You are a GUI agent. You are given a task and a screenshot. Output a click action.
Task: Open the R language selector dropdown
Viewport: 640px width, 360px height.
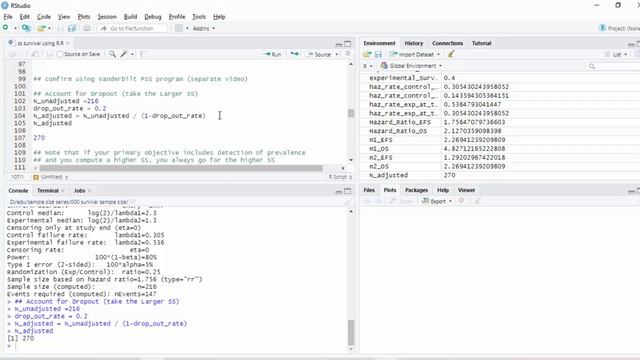[367, 66]
